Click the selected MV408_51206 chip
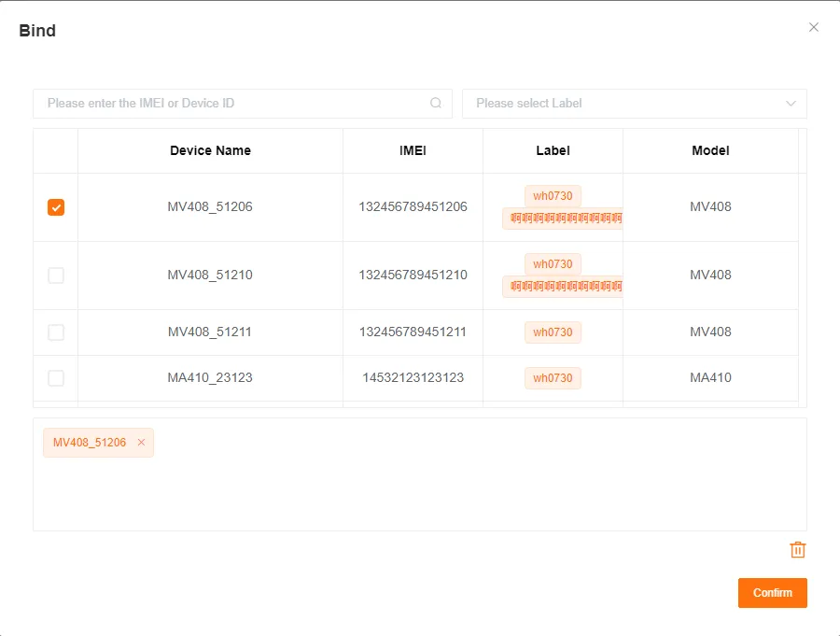This screenshot has width=840, height=636. (x=91, y=443)
